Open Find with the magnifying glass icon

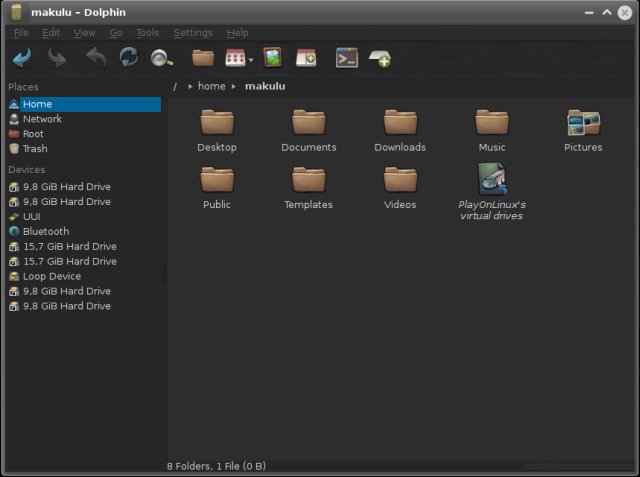pos(161,58)
